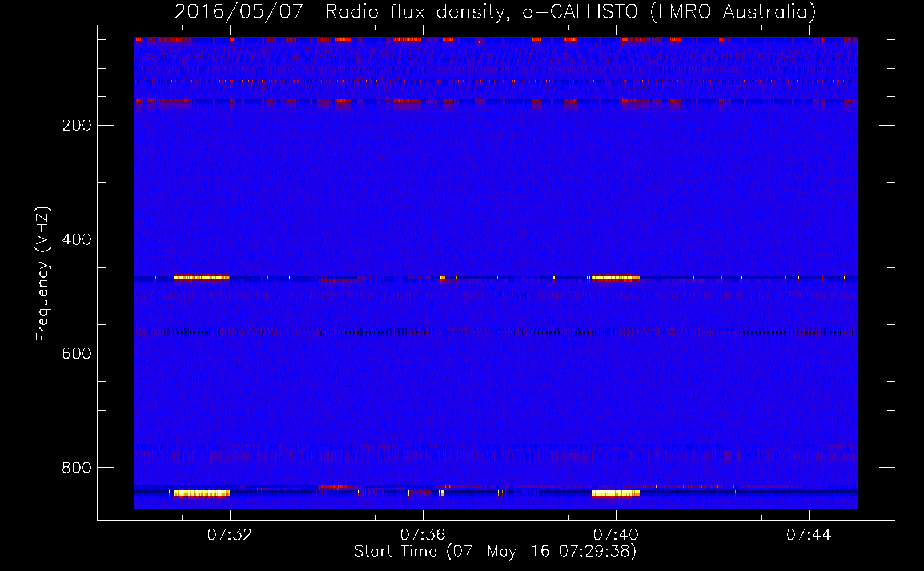Click the 07:32 time tick label
924x571 pixels.
click(230, 535)
